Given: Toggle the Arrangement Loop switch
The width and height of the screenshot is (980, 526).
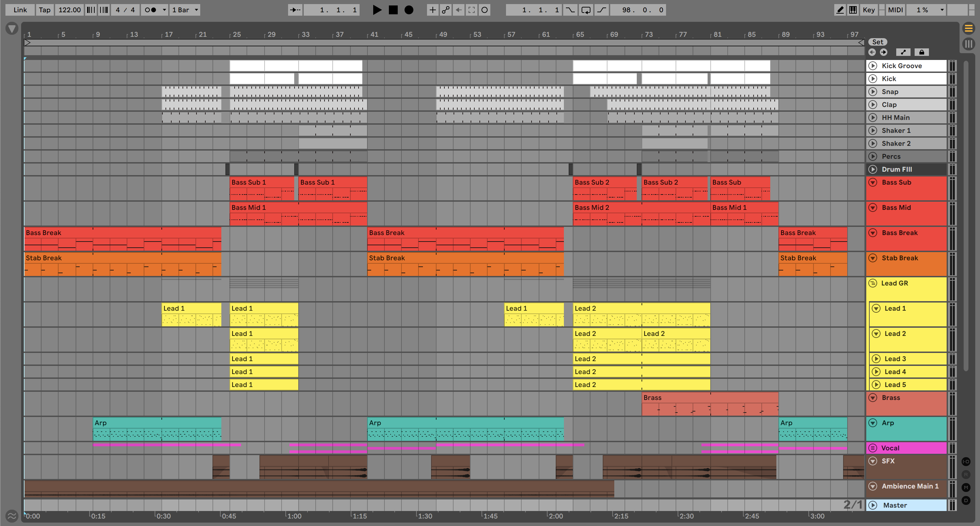Looking at the screenshot, I should [x=586, y=10].
